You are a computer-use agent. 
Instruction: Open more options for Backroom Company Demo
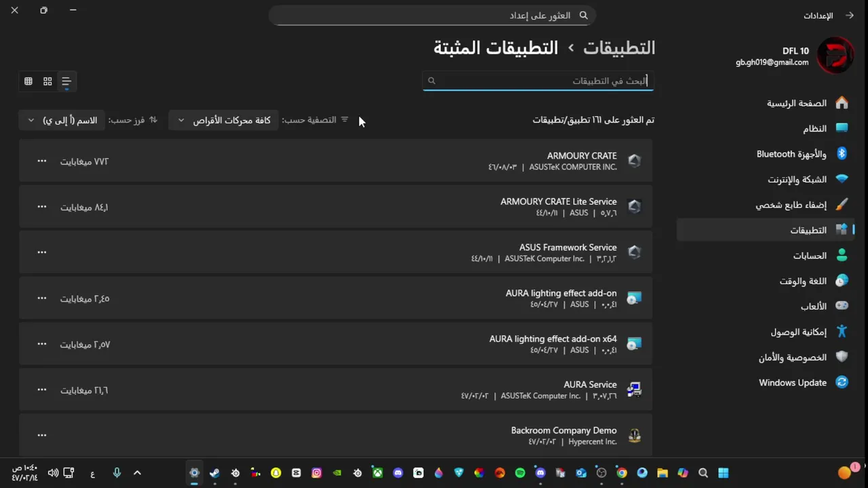click(42, 435)
